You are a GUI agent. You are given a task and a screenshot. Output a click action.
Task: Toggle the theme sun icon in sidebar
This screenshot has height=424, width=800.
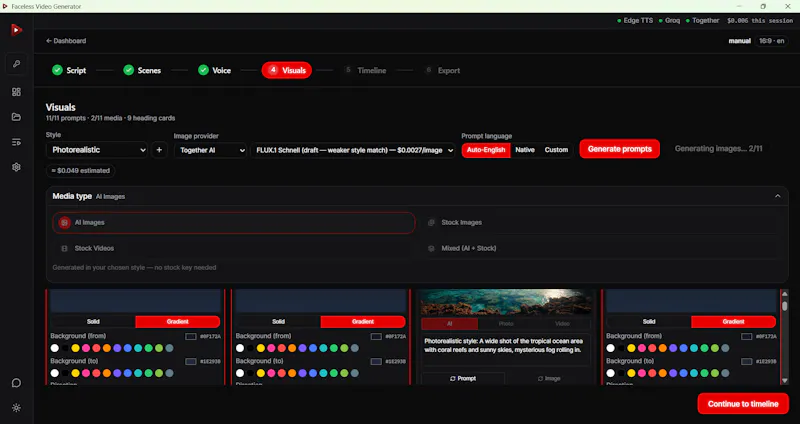pos(16,408)
